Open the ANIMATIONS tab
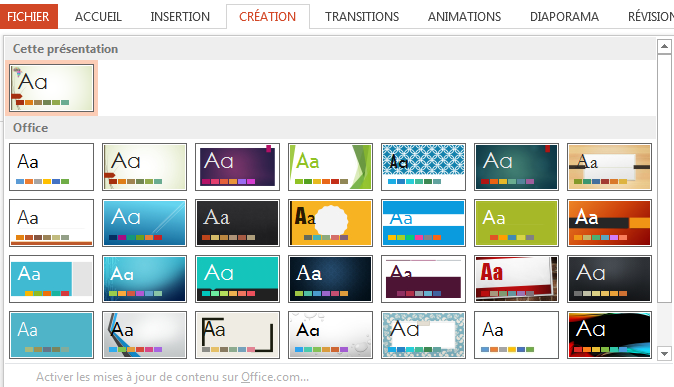674x387 pixels. point(464,16)
